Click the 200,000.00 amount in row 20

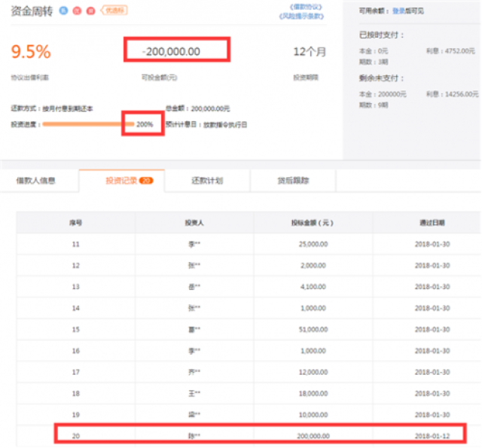pos(313,436)
